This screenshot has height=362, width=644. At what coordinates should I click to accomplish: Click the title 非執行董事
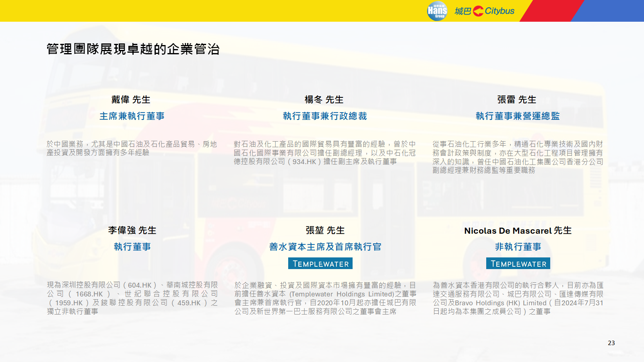[x=518, y=247]
